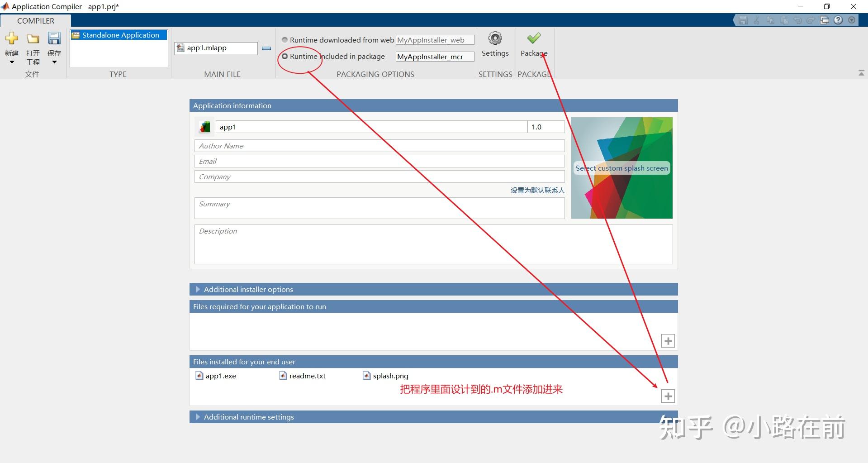Close the Application Compiler window

[854, 6]
